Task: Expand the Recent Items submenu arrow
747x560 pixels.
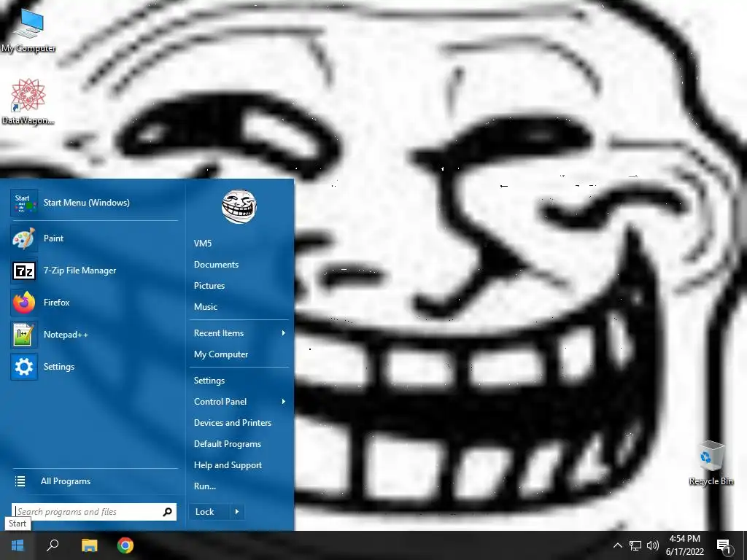Action: (284, 333)
